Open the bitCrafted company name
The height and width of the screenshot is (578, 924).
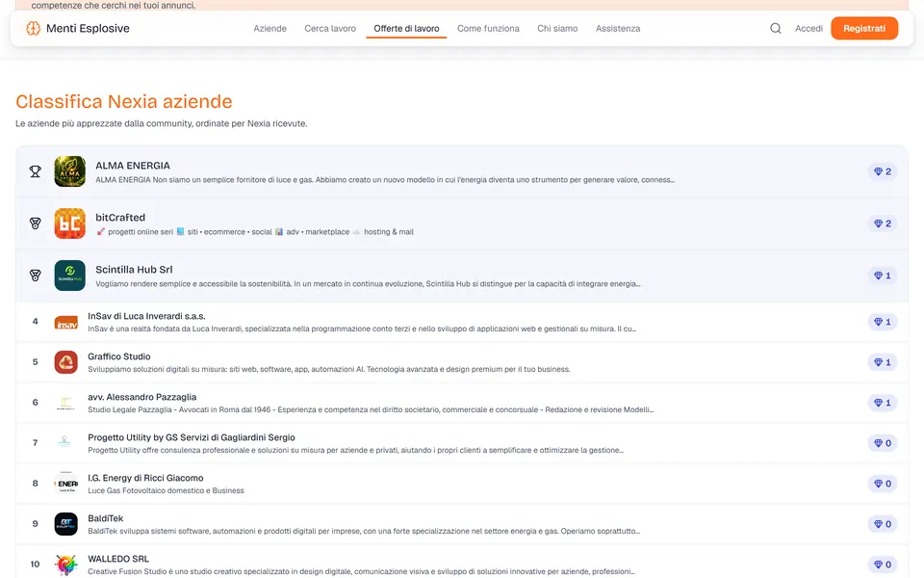120,218
